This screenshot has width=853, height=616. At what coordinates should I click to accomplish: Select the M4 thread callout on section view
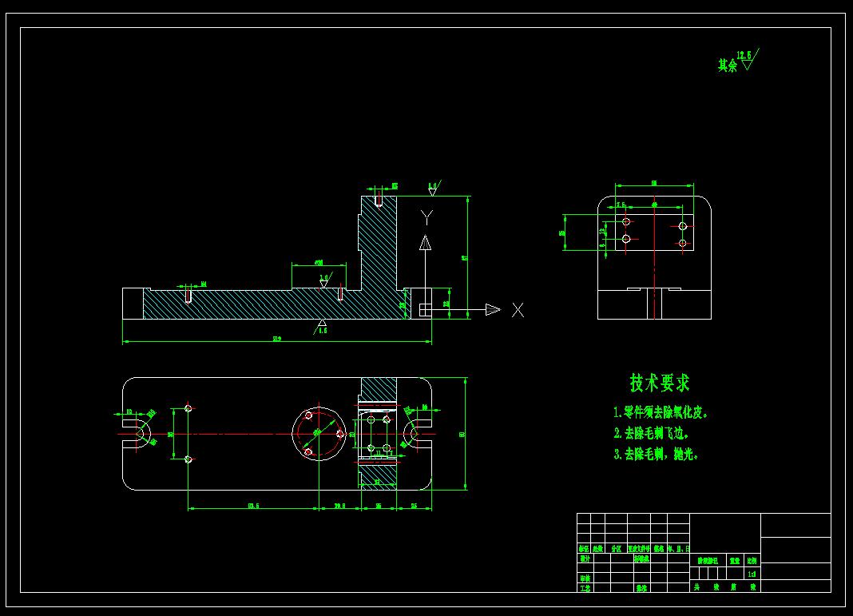(204, 284)
